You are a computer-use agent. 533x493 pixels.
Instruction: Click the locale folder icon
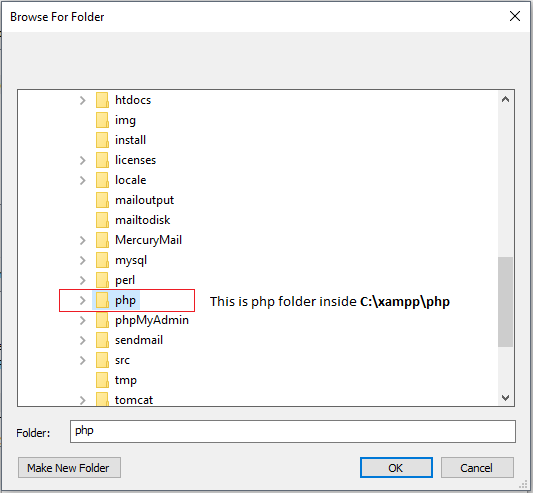[x=102, y=180]
